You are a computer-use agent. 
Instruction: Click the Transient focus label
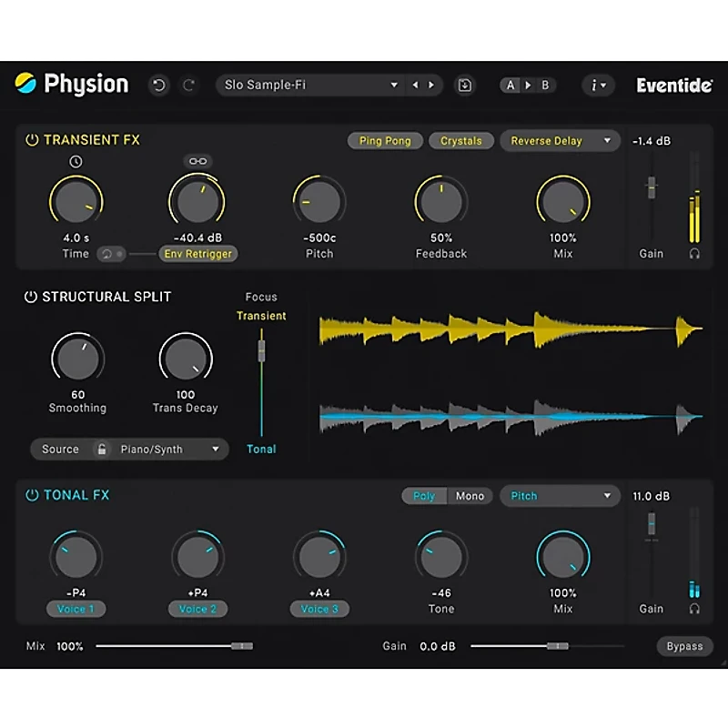(x=261, y=316)
